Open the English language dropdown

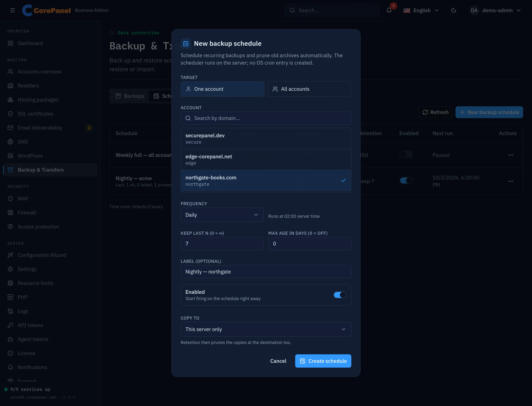(x=421, y=10)
